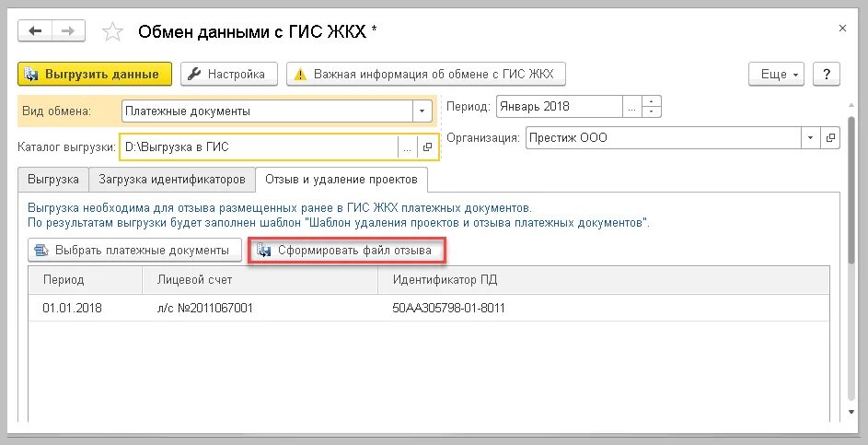The image size is (868, 445).
Task: Click the ellipsis button in Каталог выгрузки field
Action: (x=408, y=146)
